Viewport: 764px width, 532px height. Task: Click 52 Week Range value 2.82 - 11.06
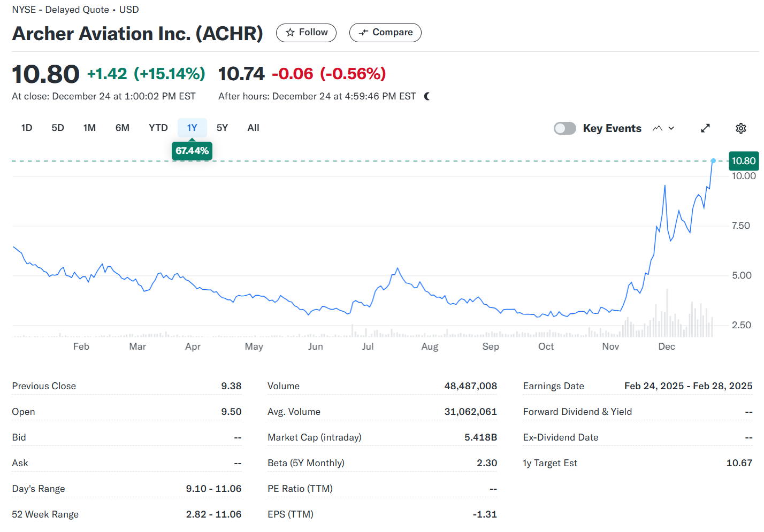coord(213,514)
